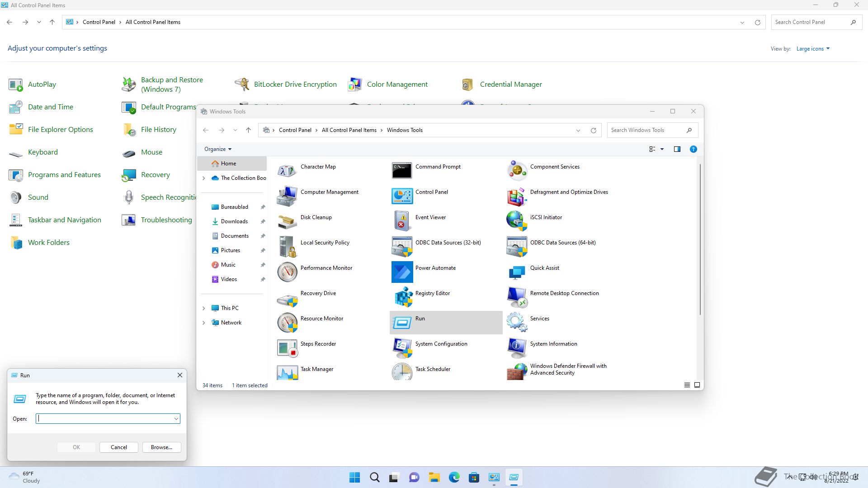
Task: Select Downloads in navigation pane
Action: 234,221
